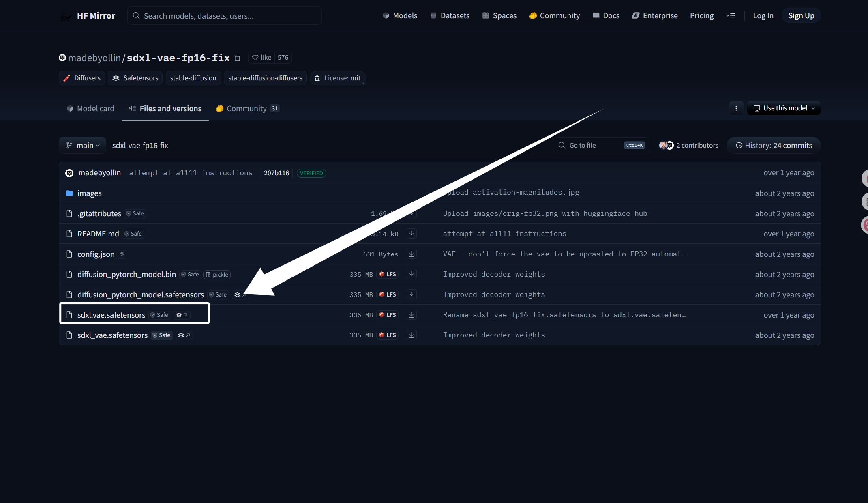Click the search models input field

pos(225,16)
